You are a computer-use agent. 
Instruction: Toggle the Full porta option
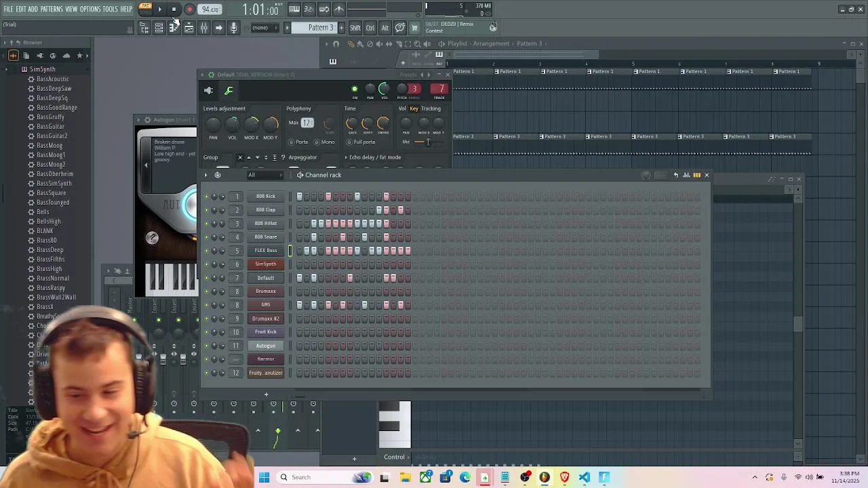[361, 142]
